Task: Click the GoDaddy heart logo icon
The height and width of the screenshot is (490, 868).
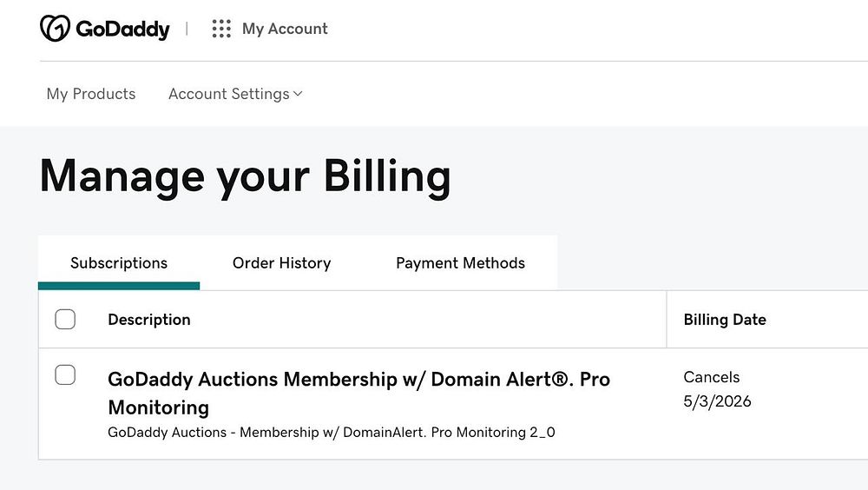Action: click(54, 29)
